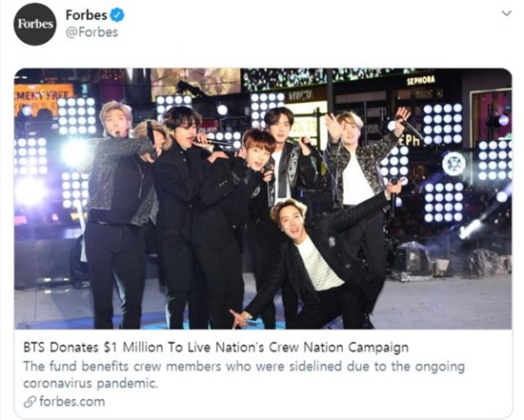Viewport: 524px width, 420px height.
Task: Open the forbes.com domain link
Action: click(x=71, y=401)
